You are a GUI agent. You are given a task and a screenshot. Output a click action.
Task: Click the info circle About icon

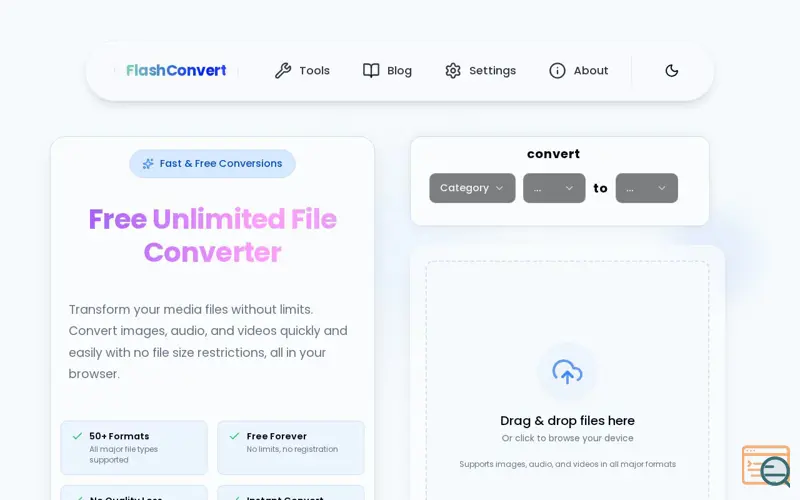(x=557, y=70)
